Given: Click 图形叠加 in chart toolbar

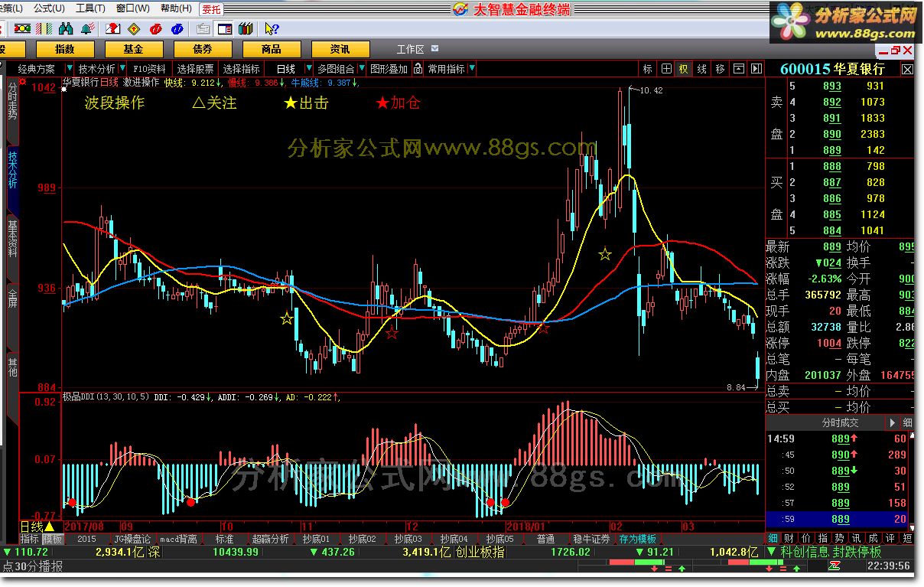Looking at the screenshot, I should pyautogui.click(x=389, y=68).
